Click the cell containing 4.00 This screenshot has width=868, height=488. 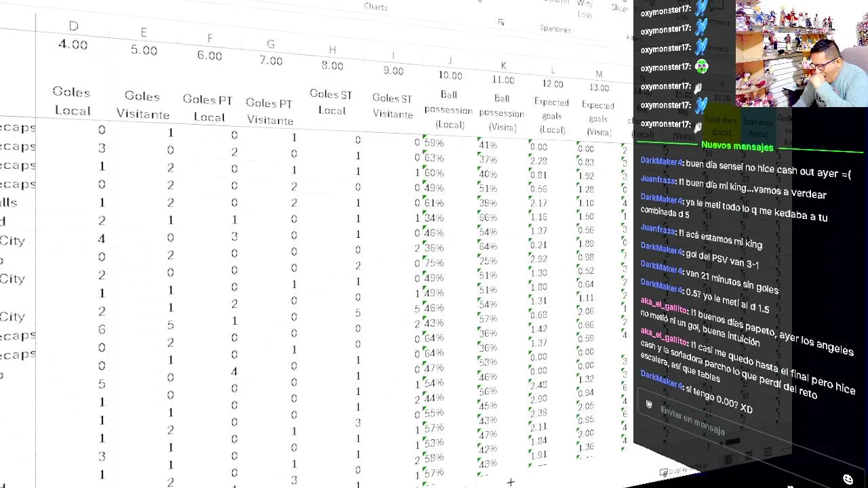click(x=73, y=45)
